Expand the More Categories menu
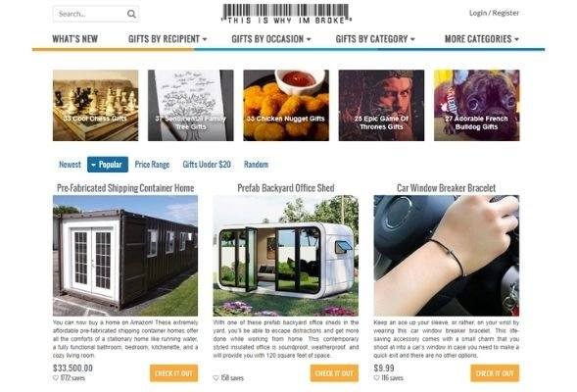Viewport: 577px width, 392px height. point(482,39)
